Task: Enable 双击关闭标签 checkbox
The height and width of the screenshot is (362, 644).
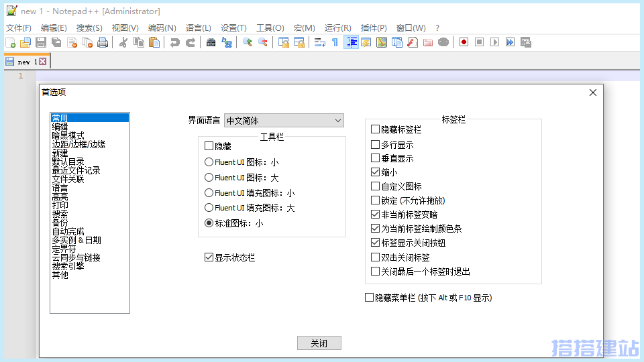Action: (x=375, y=257)
